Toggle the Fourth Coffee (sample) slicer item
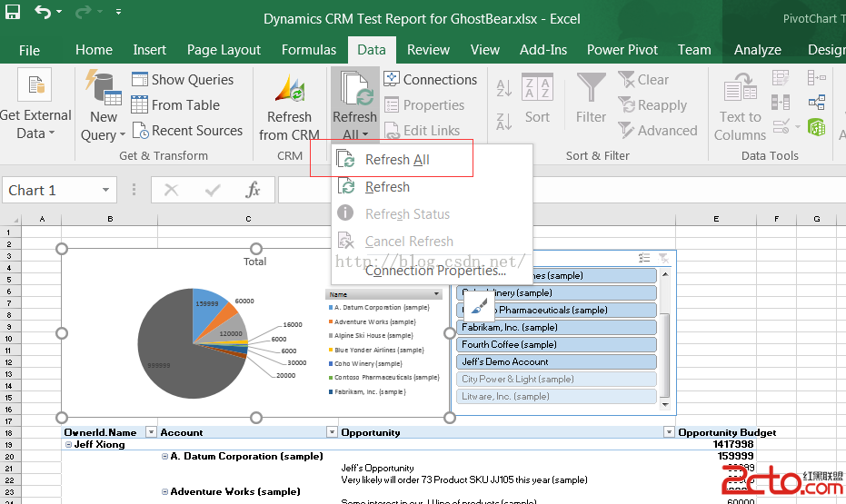This screenshot has width=846, height=504. coord(556,344)
